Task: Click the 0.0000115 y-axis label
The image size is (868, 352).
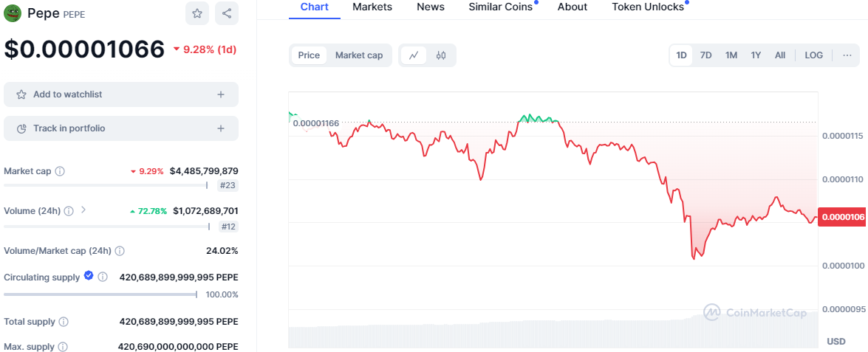Action: coord(843,136)
